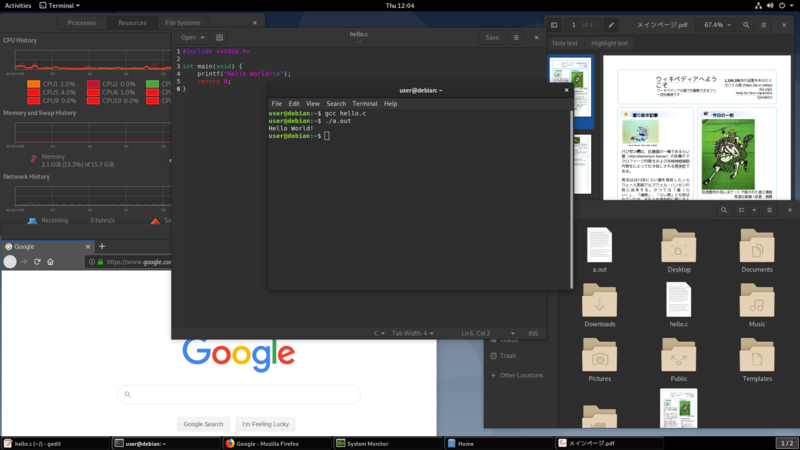This screenshot has height=450, width=800.
Task: Click the new document icon in gedit
Action: click(x=219, y=37)
